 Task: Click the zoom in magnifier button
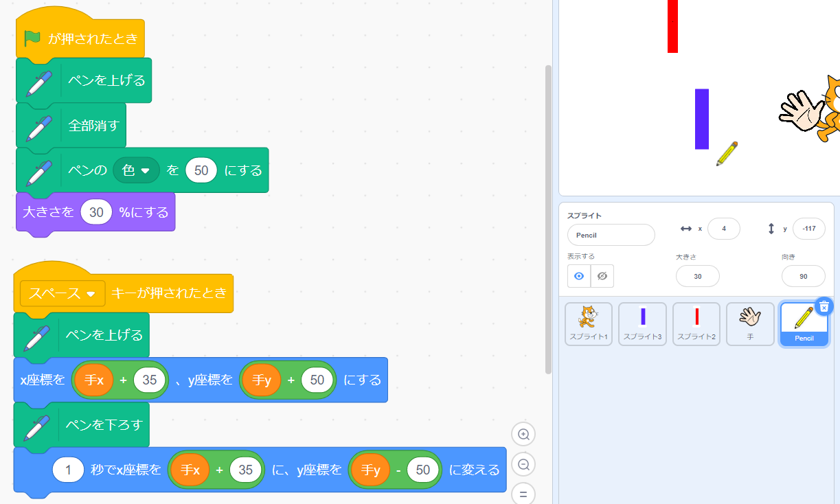523,434
